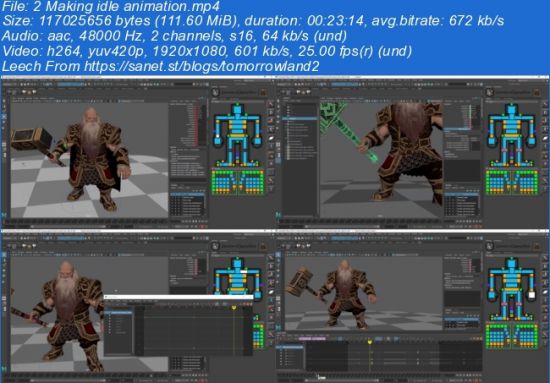Open the frame showing the green wireframe hammer
The width and height of the screenshot is (550, 383).
coord(412,152)
